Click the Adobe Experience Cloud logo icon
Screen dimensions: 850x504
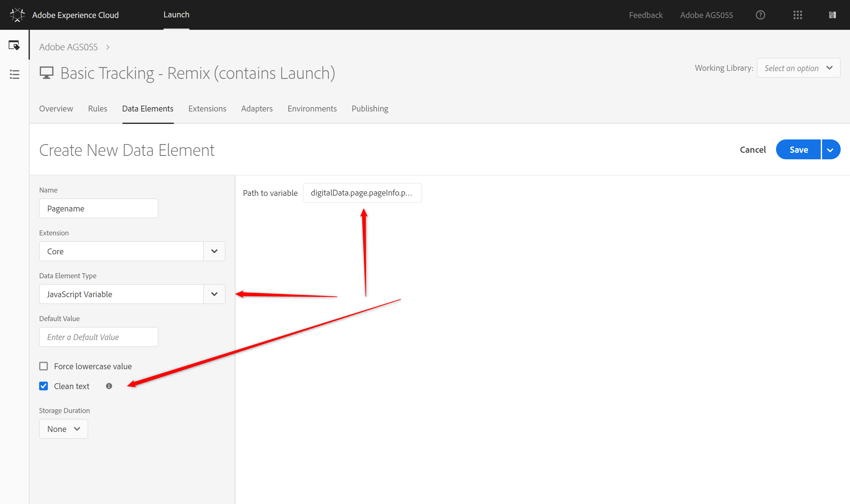click(17, 15)
